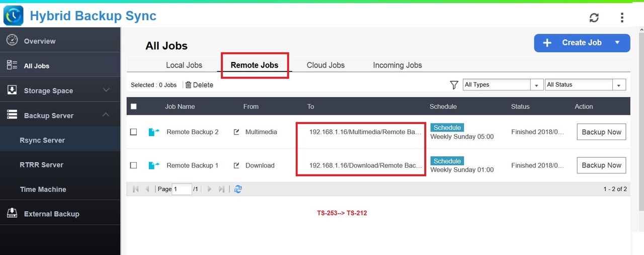Click the page number input field
644x255 pixels.
pyautogui.click(x=182, y=189)
